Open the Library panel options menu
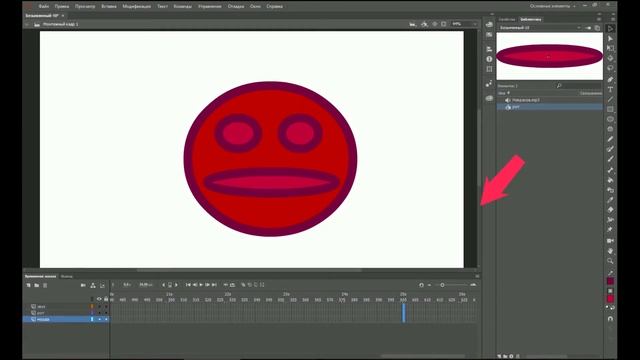Screen dimensions: 640x360 click(x=599, y=19)
